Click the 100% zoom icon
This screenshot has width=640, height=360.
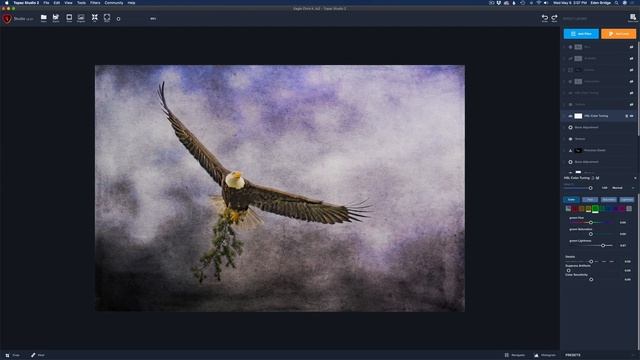pos(107,18)
